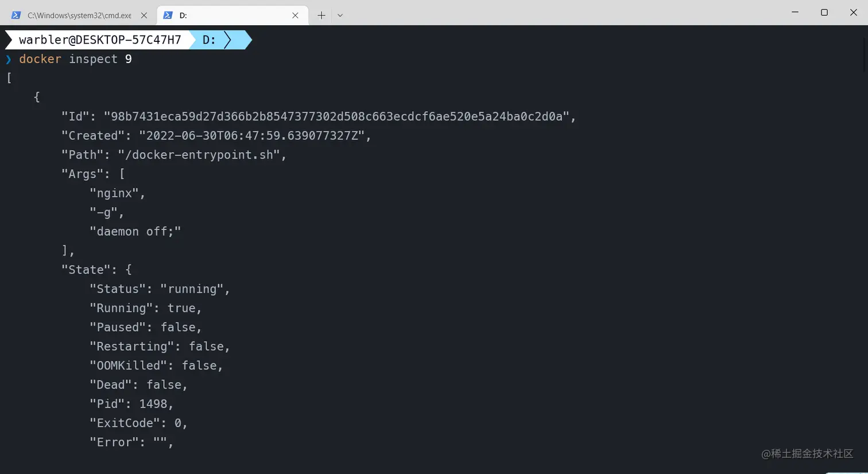Screen dimensions: 868x474
Task: Click the warbler@DESKTOP-57C47H7 prompt segment
Action: click(100, 40)
